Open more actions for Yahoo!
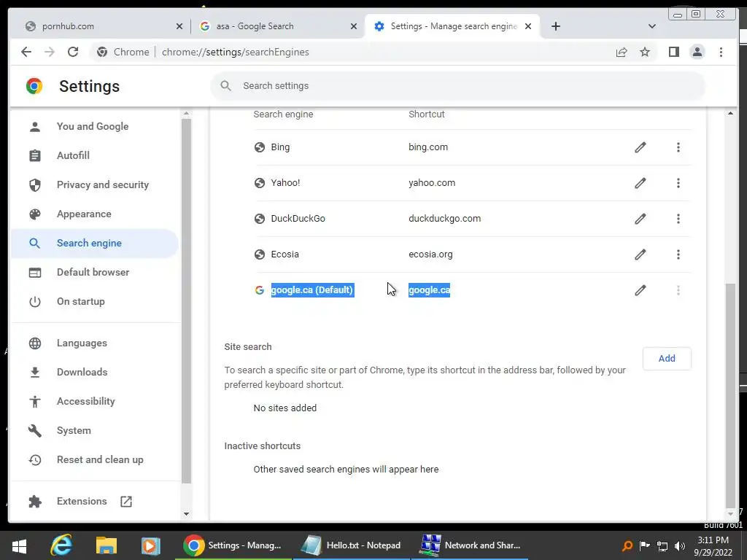Screen dimensions: 747x560 pos(678,183)
